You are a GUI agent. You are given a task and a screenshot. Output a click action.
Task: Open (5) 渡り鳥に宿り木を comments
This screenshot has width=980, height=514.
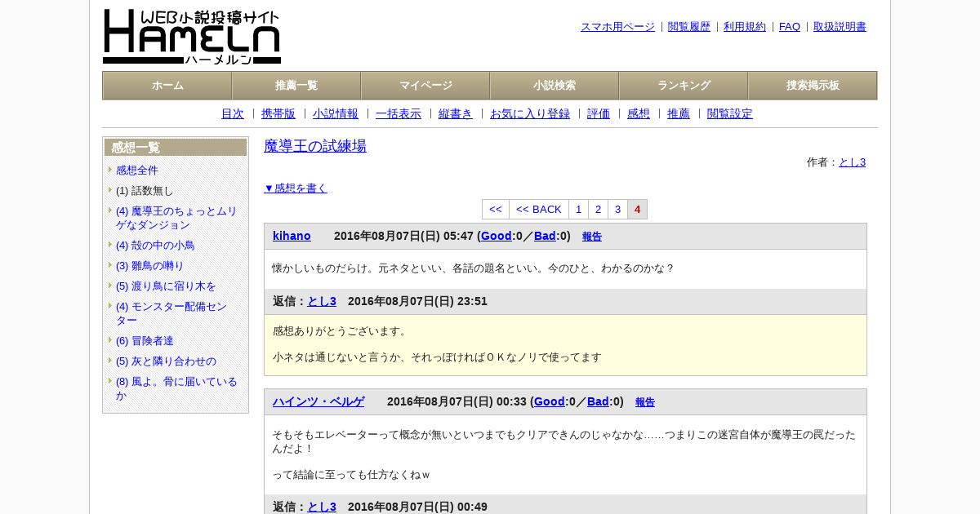(x=166, y=286)
